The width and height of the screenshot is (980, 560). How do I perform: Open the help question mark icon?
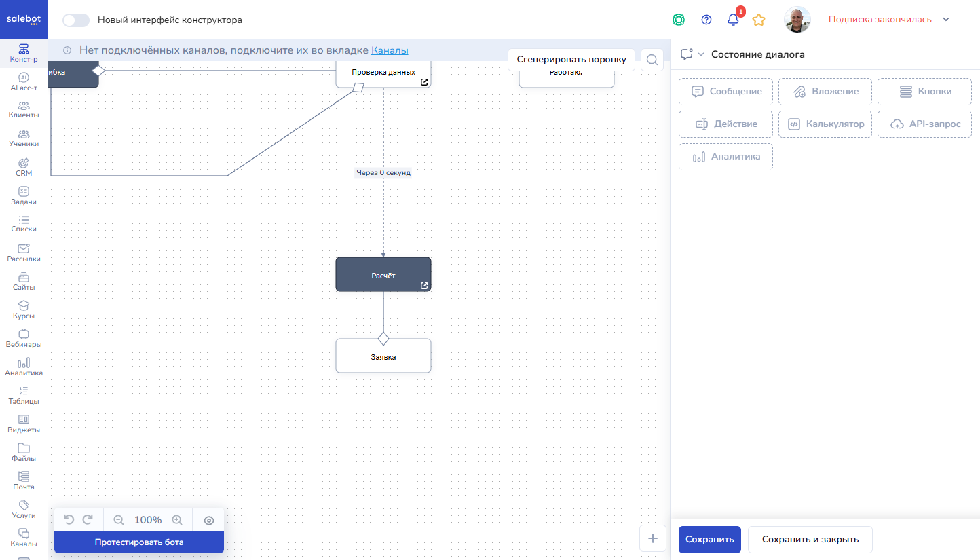706,20
